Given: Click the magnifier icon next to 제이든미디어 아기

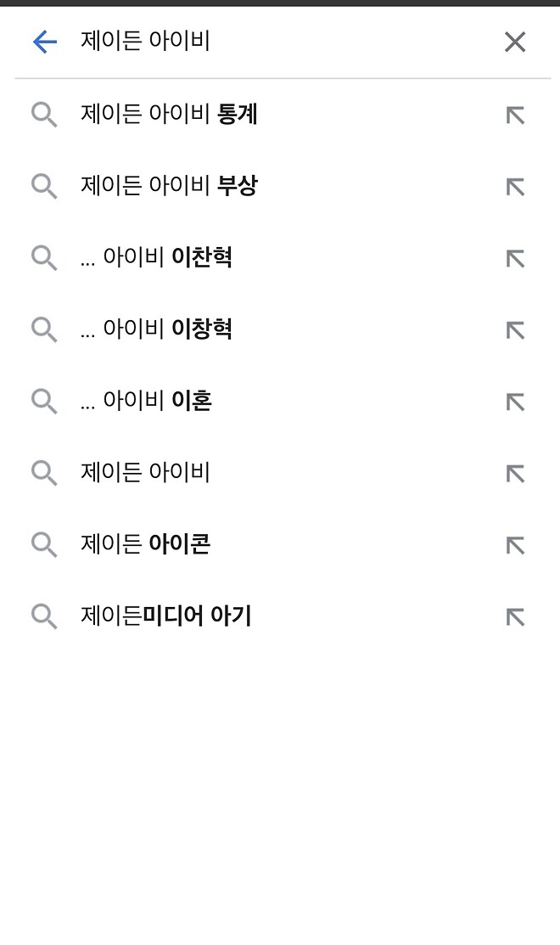Looking at the screenshot, I should click(44, 616).
